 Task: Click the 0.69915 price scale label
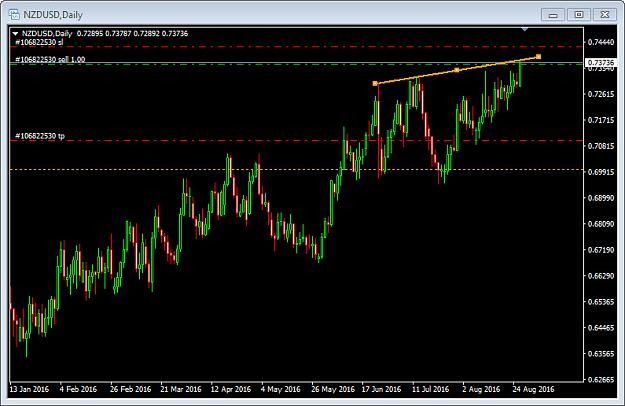(x=601, y=172)
